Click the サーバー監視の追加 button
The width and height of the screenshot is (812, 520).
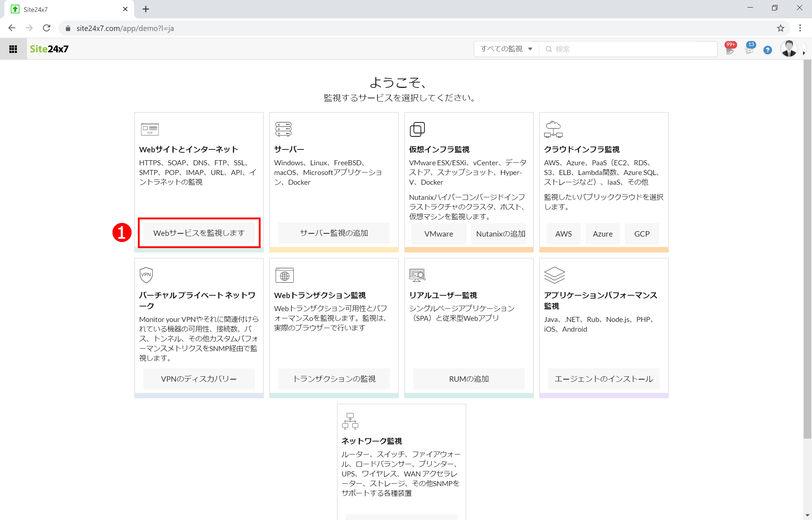coord(334,233)
